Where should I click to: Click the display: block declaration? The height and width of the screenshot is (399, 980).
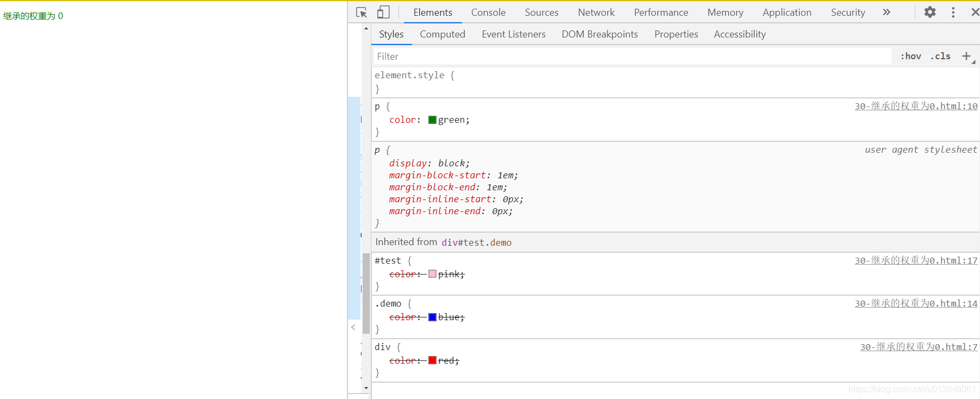point(429,163)
